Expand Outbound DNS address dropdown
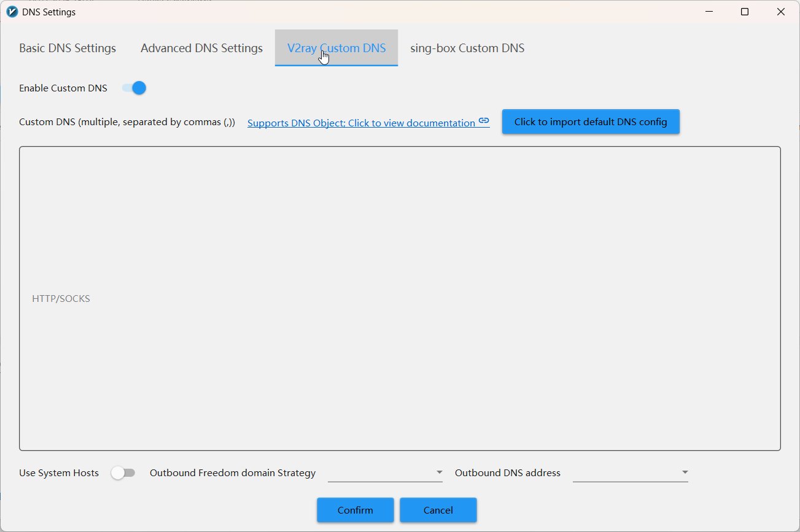This screenshot has width=800, height=532. tap(630, 472)
